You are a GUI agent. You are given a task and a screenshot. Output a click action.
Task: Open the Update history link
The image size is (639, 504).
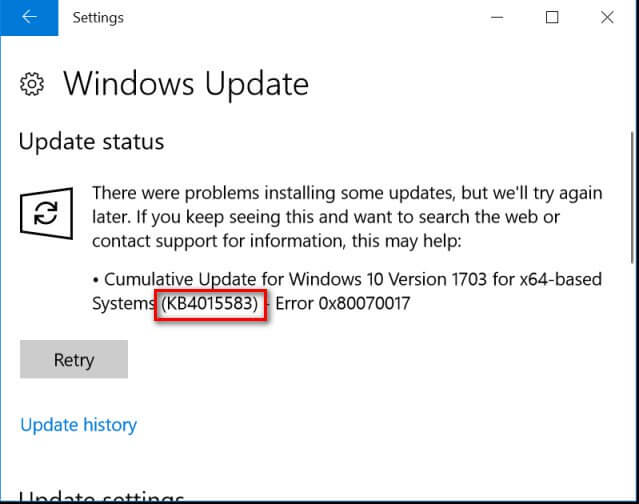tap(78, 425)
